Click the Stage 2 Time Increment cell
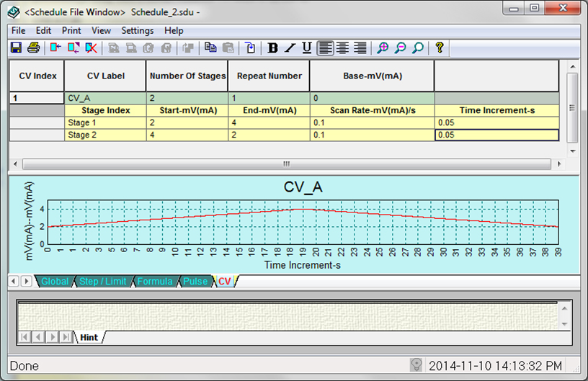Viewport: 588px width, 381px height. point(496,135)
